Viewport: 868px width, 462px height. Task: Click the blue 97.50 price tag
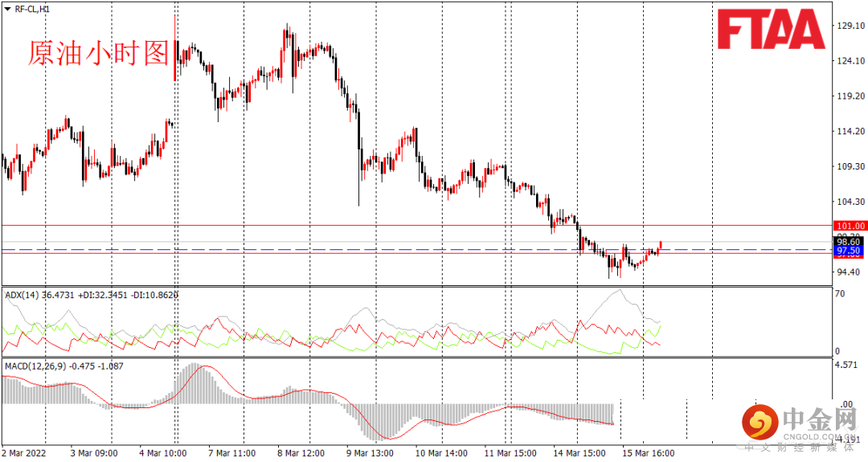(x=848, y=251)
